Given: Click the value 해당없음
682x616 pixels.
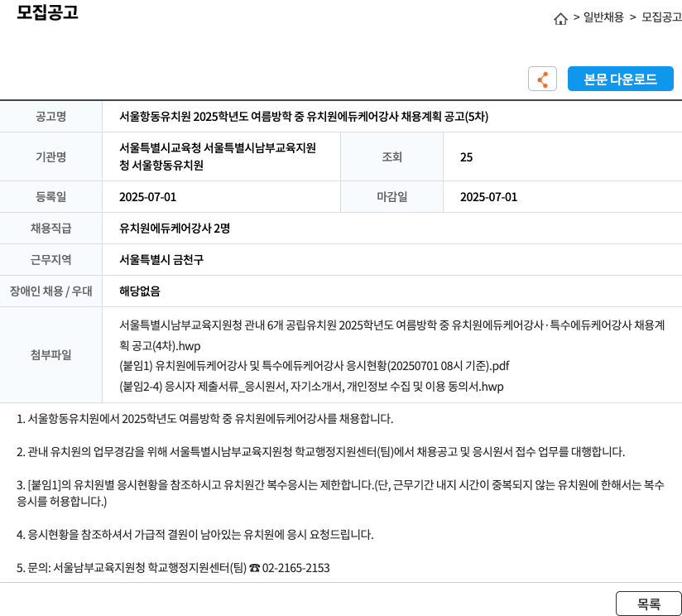Looking at the screenshot, I should point(140,291).
